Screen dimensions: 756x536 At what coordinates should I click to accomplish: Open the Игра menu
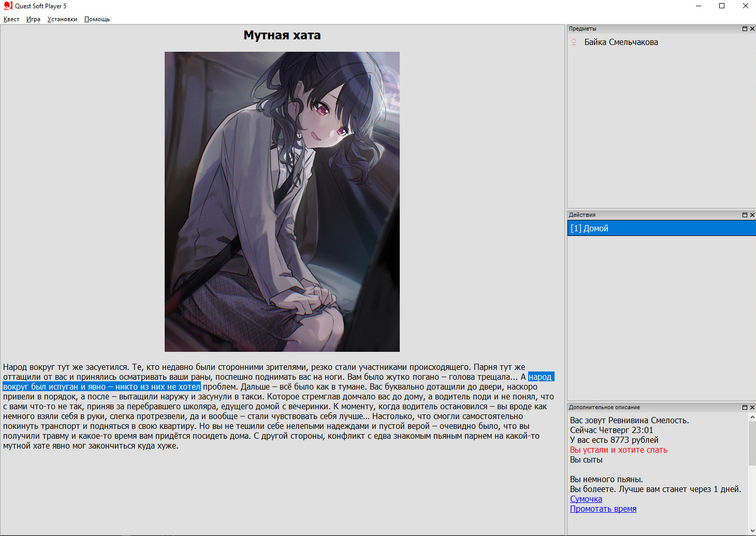click(33, 19)
